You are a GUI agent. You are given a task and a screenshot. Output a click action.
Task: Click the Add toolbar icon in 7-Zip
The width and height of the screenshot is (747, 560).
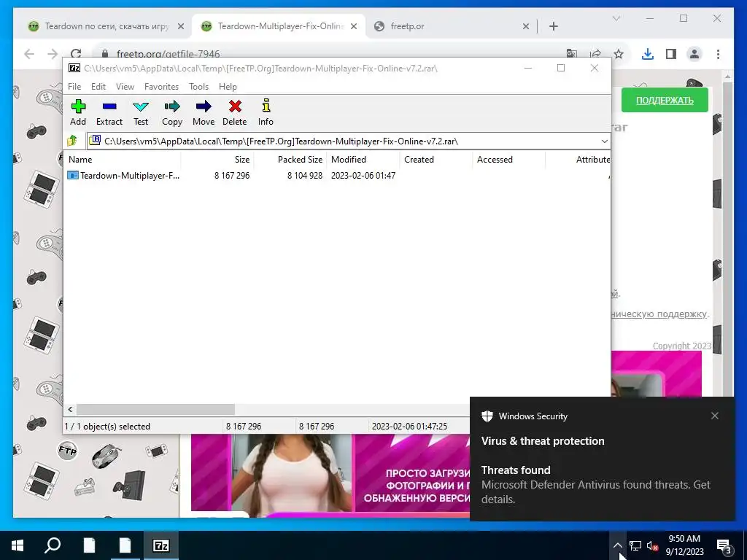coord(78,112)
